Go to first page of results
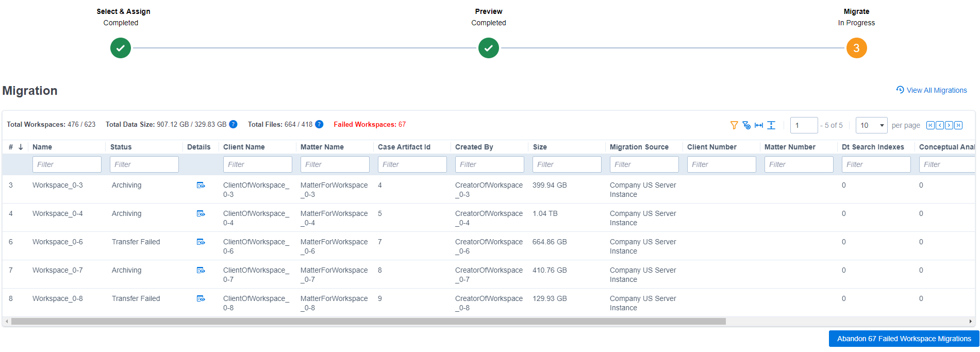This screenshot has height=352, width=980. 931,125
